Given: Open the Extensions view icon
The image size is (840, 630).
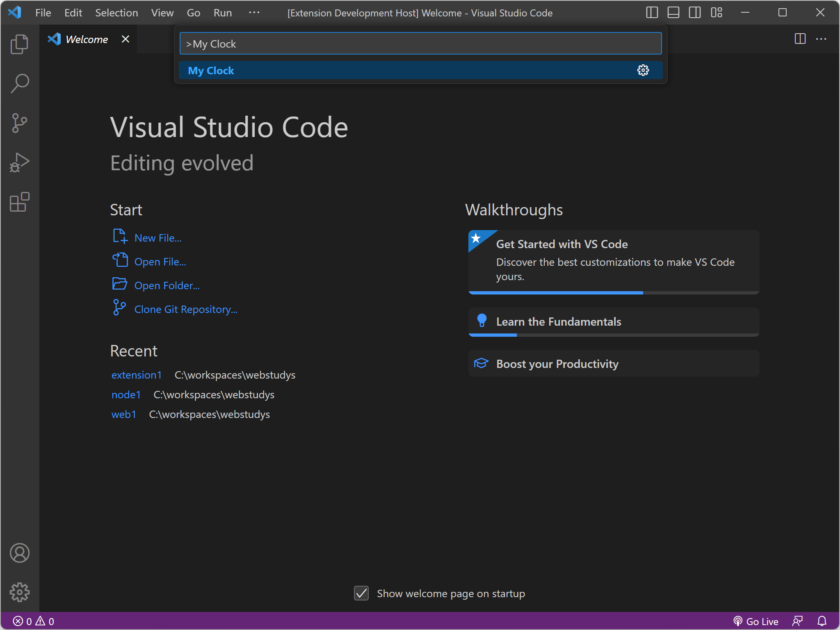Looking at the screenshot, I should (19, 202).
